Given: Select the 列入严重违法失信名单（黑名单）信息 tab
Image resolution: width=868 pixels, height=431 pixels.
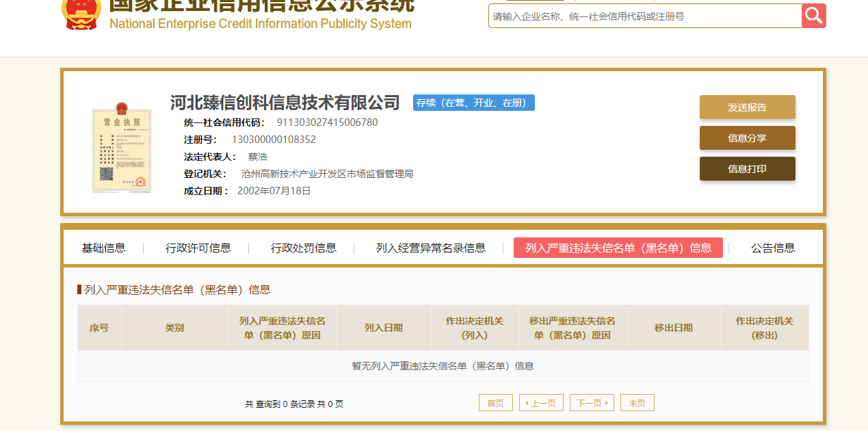Looking at the screenshot, I should coord(618,248).
